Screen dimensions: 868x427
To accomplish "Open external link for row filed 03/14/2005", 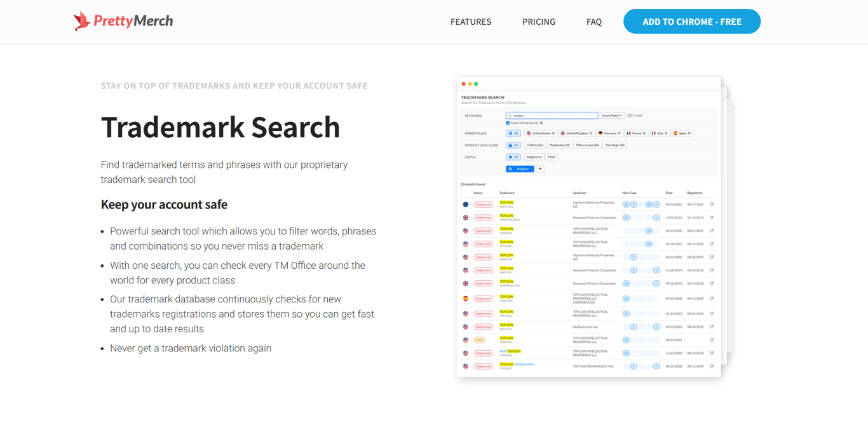I will [x=712, y=231].
